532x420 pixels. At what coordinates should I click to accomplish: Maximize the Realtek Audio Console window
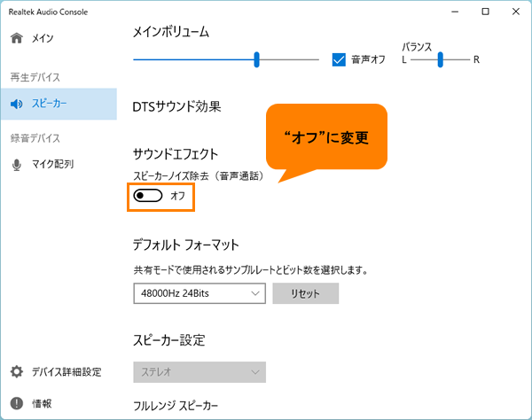tap(486, 12)
